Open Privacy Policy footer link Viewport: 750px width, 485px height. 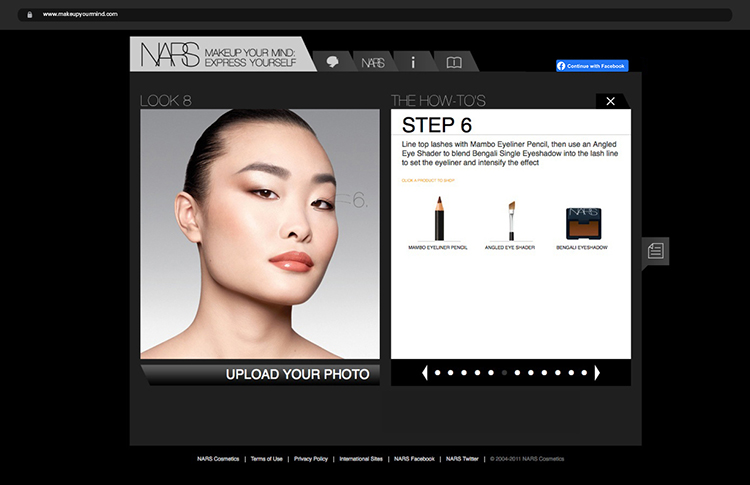311,459
